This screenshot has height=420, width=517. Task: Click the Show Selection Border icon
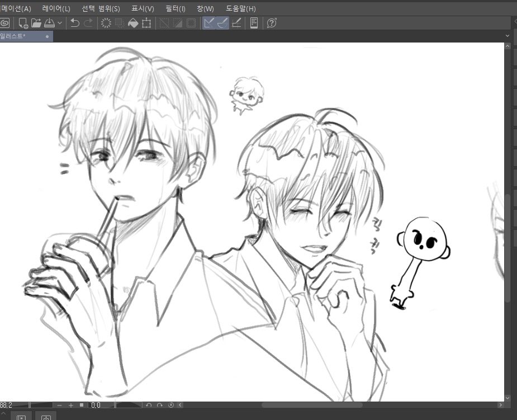click(x=191, y=23)
